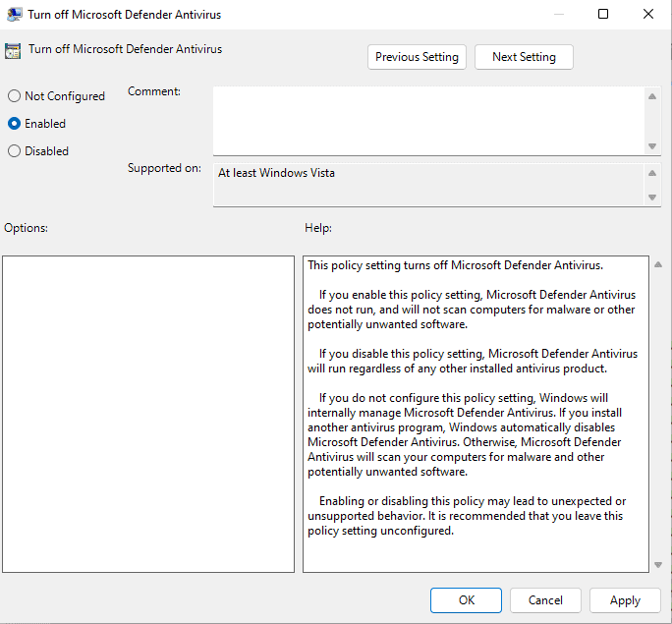Click the Supported on scroll up arrow
672x624 pixels.
pyautogui.click(x=652, y=173)
